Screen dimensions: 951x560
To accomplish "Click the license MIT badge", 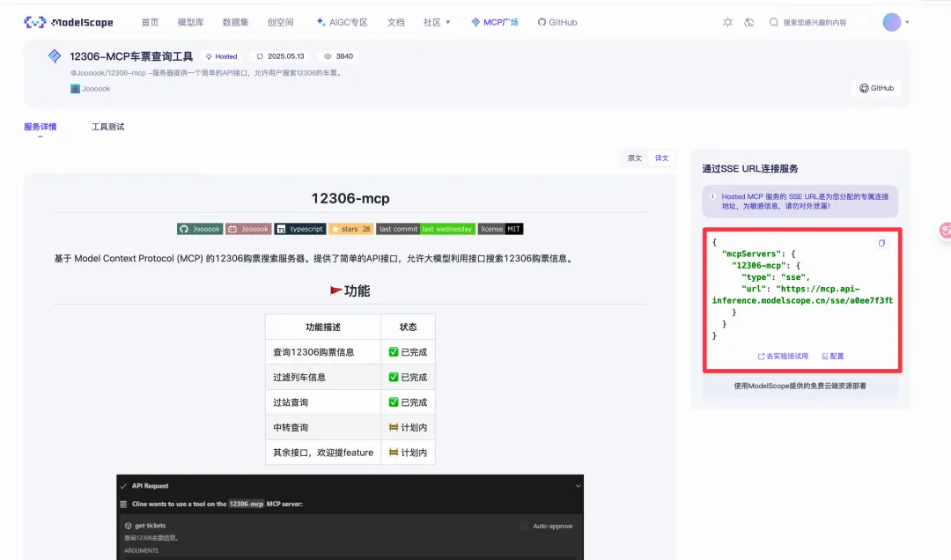I will pyautogui.click(x=500, y=229).
